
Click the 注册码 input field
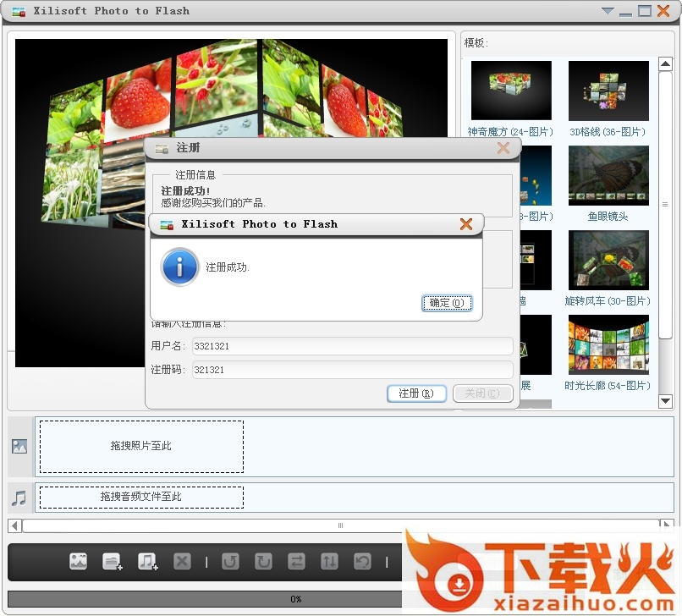point(352,370)
